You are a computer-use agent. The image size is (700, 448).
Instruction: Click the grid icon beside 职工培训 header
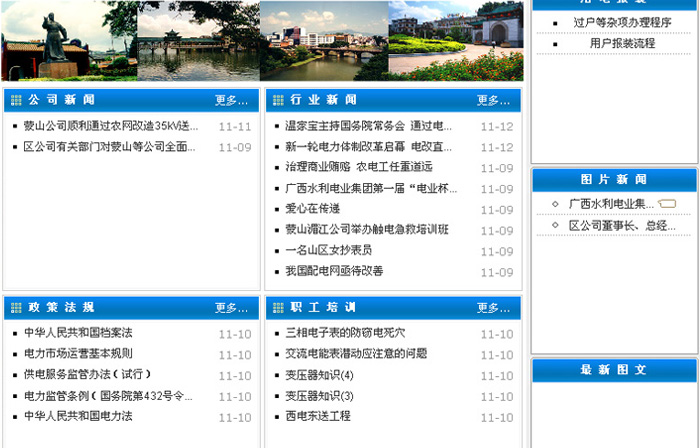(x=277, y=308)
